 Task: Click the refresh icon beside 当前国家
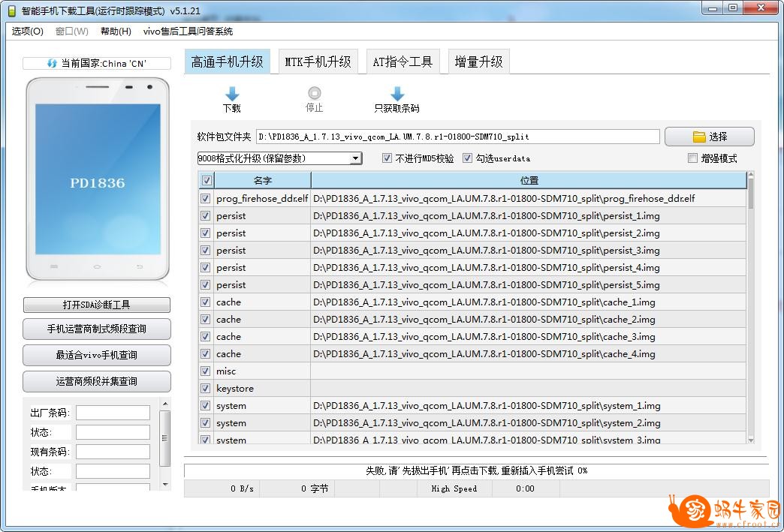coord(52,64)
